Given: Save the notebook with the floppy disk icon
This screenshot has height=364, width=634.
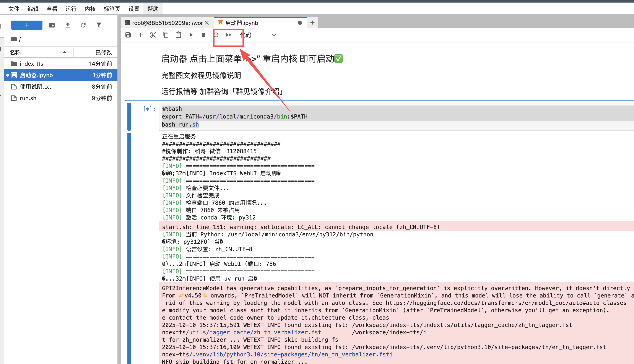Looking at the screenshot, I should point(128,35).
